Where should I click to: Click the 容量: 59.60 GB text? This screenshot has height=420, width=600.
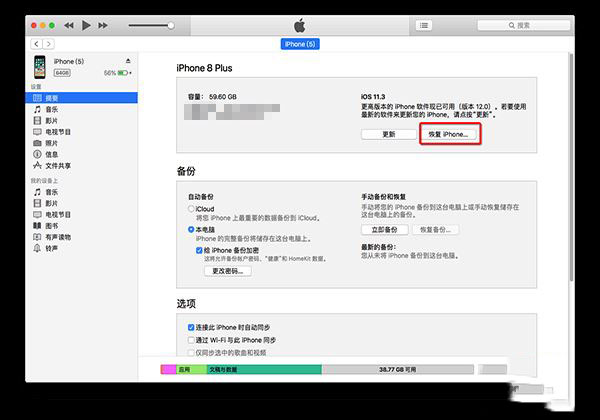point(212,97)
